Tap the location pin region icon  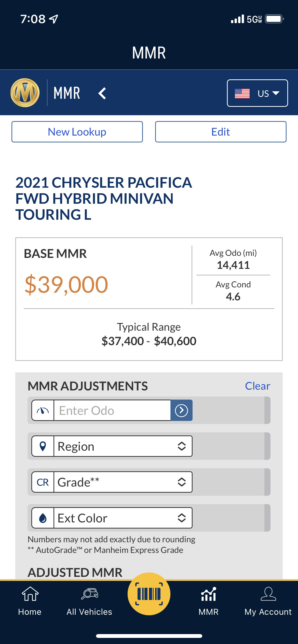point(43,446)
